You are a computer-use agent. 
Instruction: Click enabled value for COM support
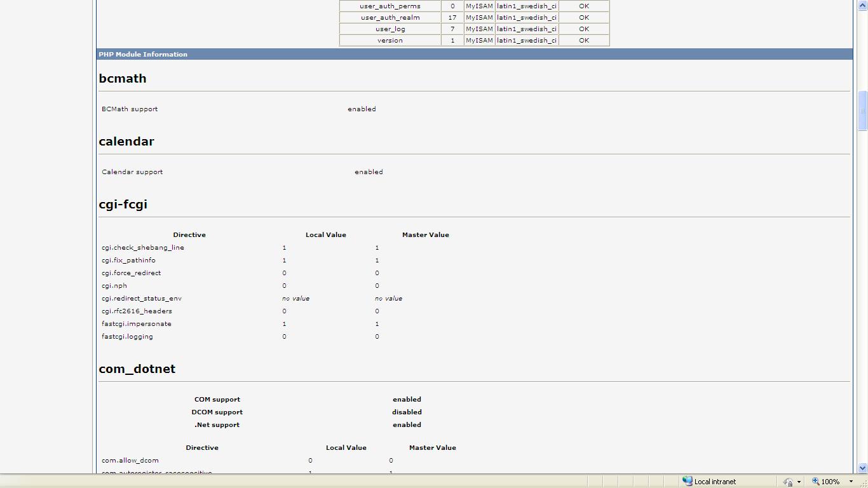pyautogui.click(x=407, y=399)
